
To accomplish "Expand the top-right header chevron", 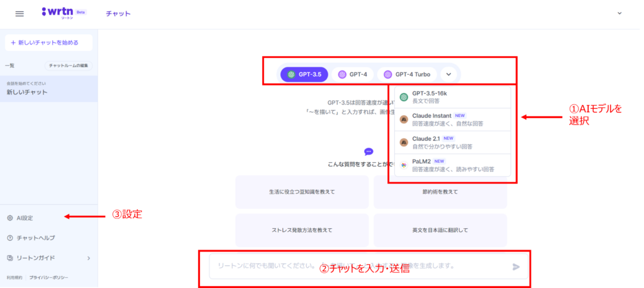I will [619, 13].
